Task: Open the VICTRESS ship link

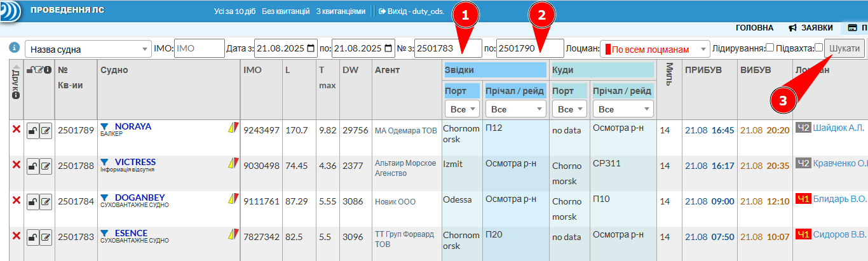Action: (x=135, y=162)
